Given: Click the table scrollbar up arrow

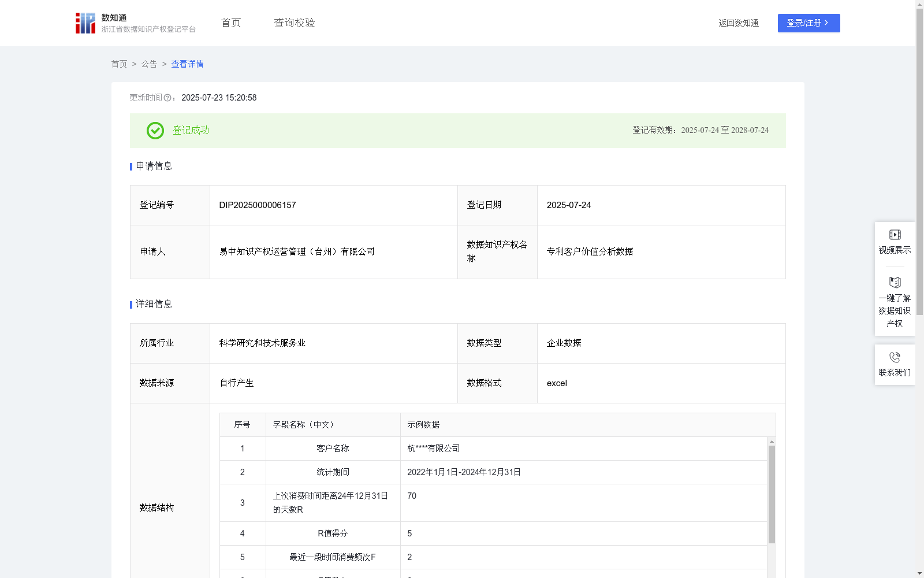Looking at the screenshot, I should (x=772, y=441).
